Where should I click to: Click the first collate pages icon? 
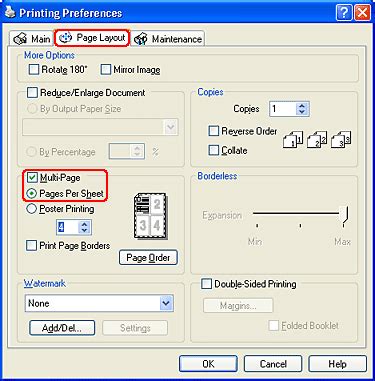(293, 139)
